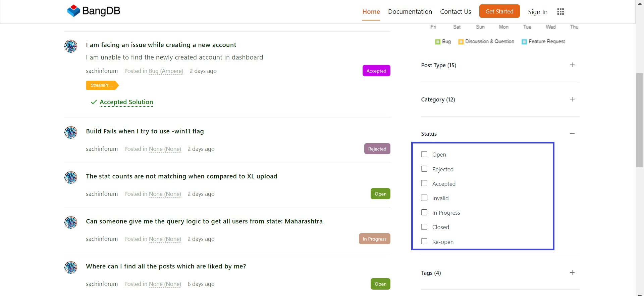Click the Mon chart axis label
Viewport: 644px width, 296px height.
[503, 27]
